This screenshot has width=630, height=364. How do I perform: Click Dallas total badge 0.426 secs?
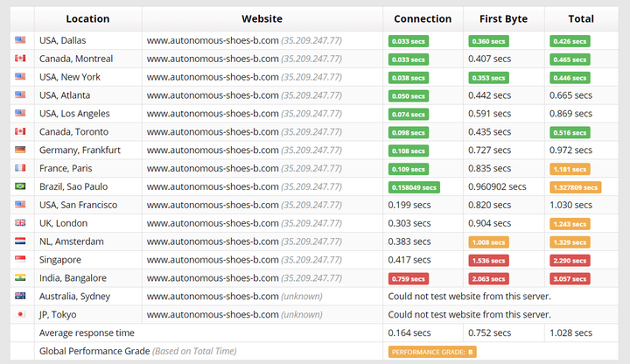pyautogui.click(x=570, y=41)
